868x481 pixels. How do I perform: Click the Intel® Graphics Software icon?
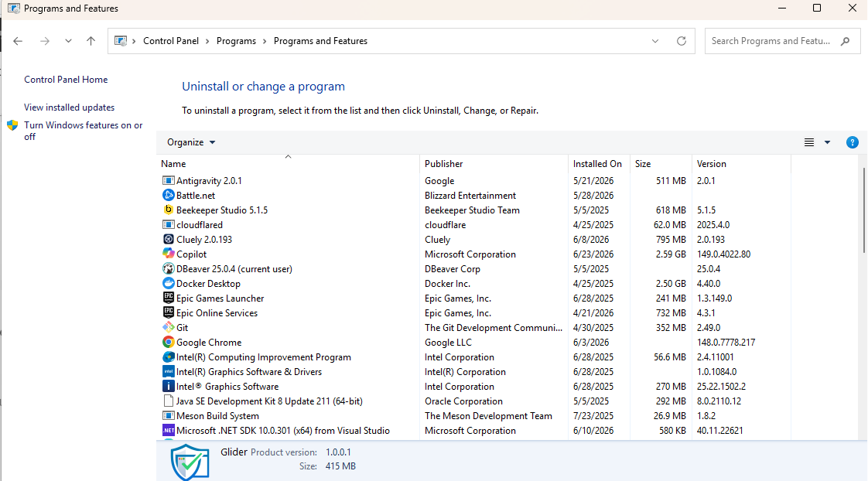169,387
